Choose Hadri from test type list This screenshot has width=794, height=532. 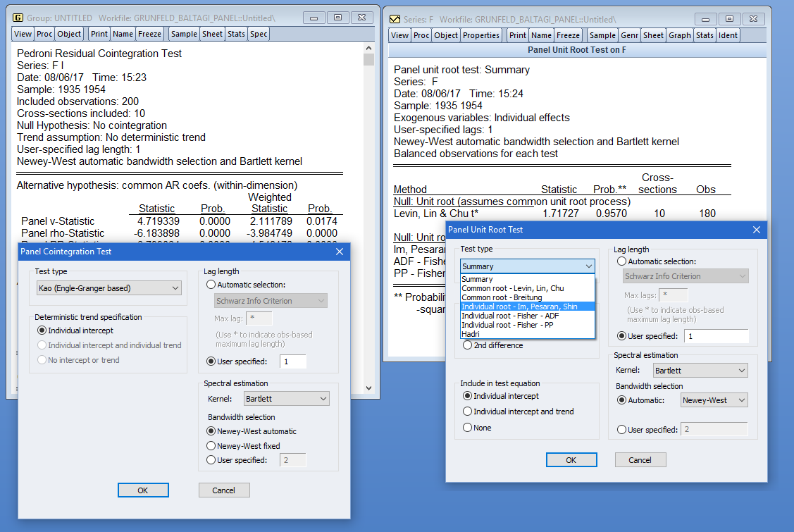point(471,334)
